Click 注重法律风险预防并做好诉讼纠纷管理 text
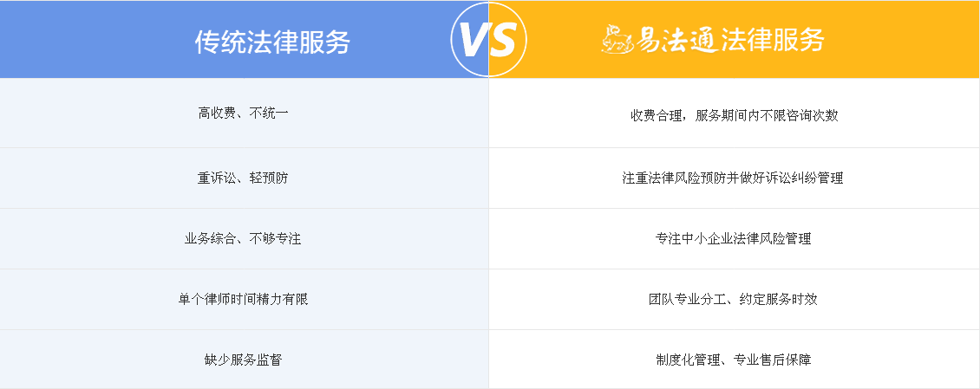The height and width of the screenshot is (389, 980). click(733, 178)
